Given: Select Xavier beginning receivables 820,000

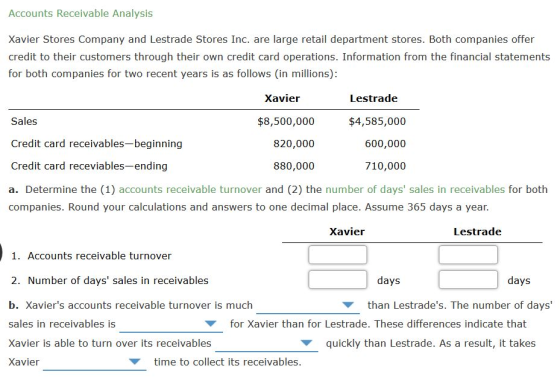Looking at the screenshot, I should [294, 144].
